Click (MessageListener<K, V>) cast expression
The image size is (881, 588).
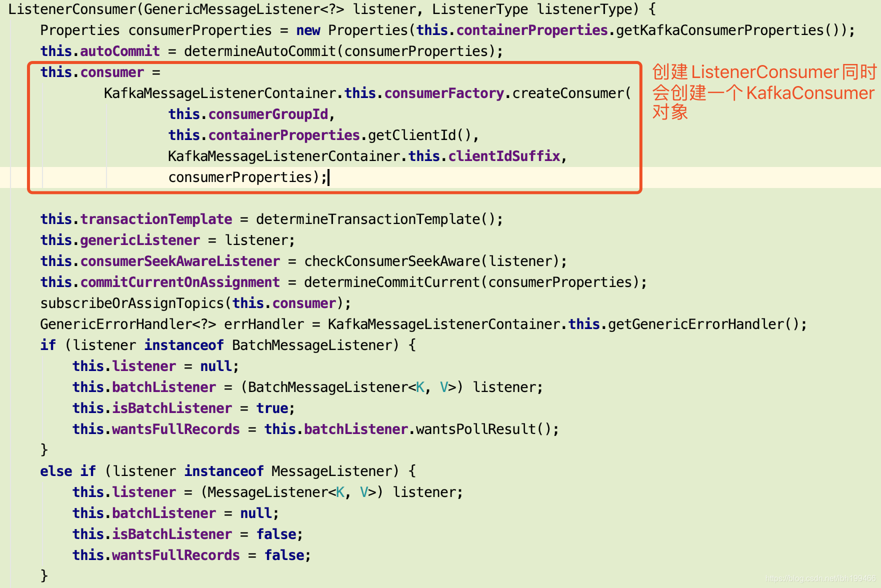pos(291,492)
